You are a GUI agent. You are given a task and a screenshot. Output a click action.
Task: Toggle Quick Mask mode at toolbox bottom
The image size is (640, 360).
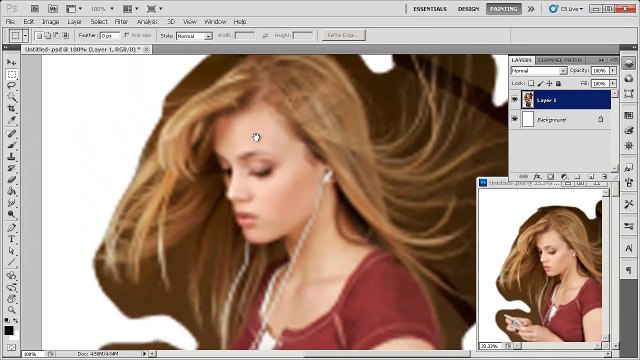tap(11, 347)
